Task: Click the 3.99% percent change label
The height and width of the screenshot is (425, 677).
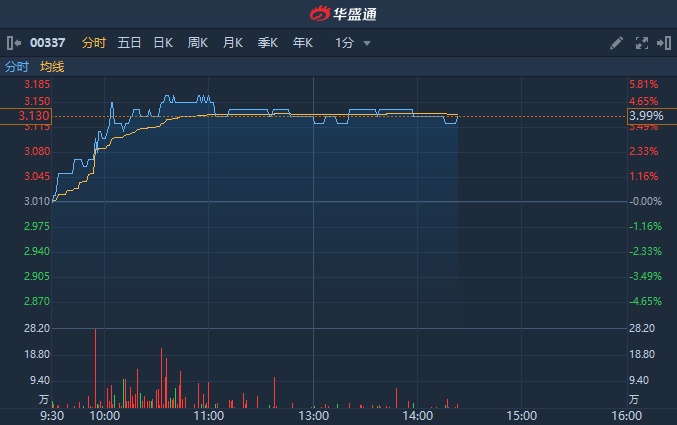Action: 645,117
